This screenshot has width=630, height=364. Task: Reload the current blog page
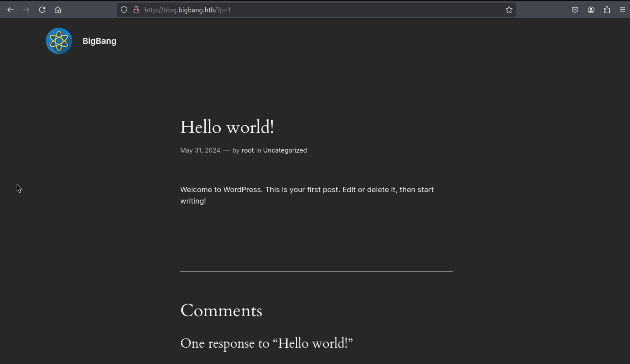click(42, 10)
